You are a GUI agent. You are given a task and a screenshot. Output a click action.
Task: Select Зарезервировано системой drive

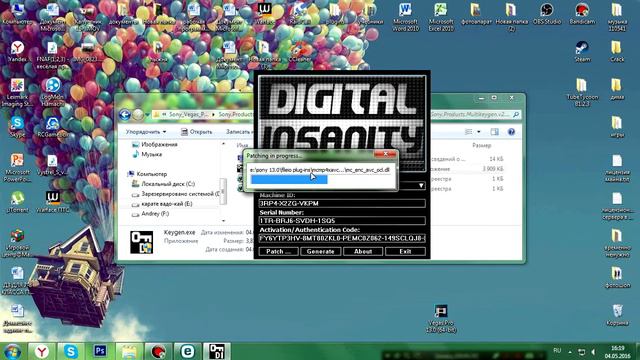tap(176, 194)
